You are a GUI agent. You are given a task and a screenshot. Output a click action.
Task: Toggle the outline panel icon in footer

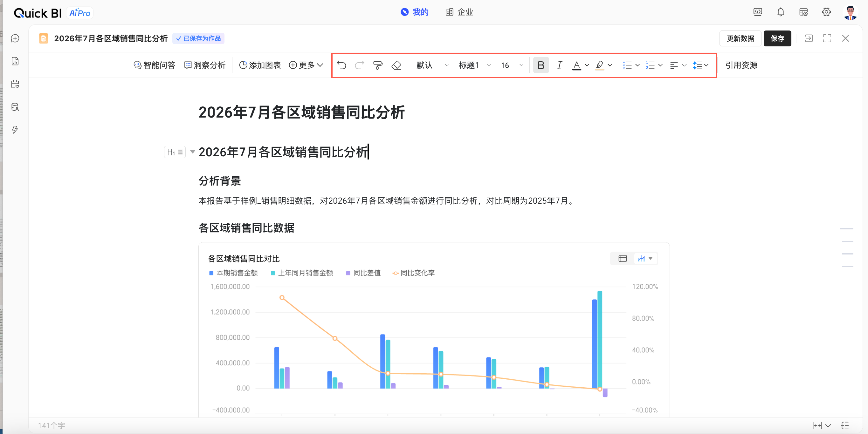[845, 426]
